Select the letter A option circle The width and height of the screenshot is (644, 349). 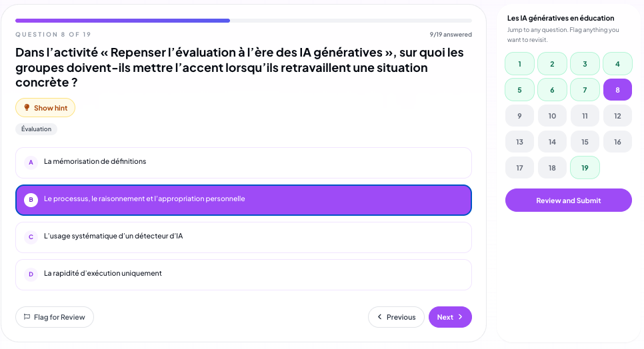click(x=31, y=163)
